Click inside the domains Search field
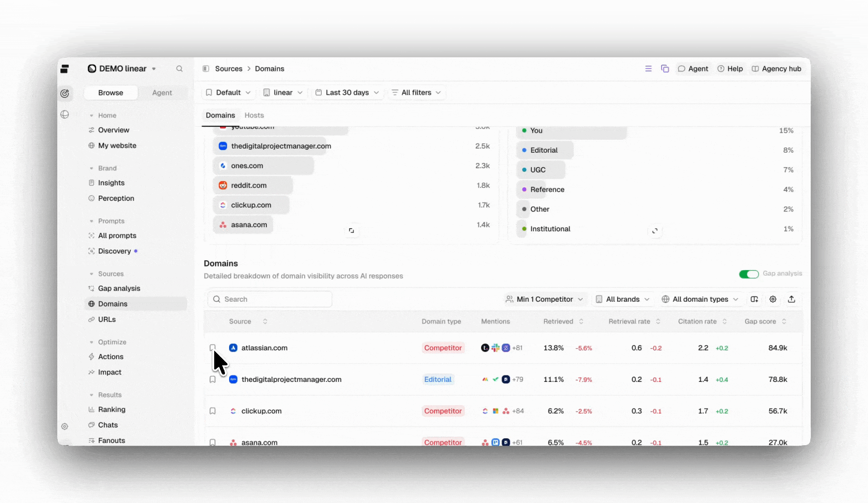Viewport: 868px width, 503px height. tap(270, 299)
